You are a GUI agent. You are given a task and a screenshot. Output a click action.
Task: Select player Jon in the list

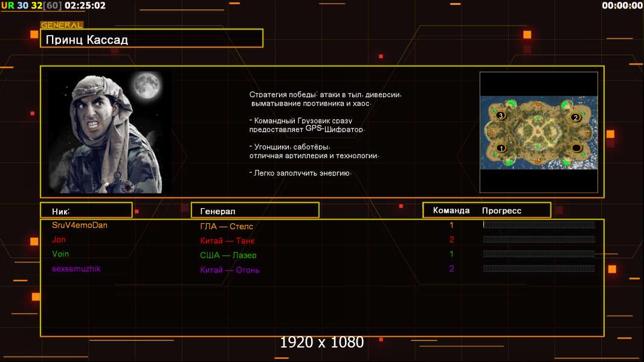point(59,240)
